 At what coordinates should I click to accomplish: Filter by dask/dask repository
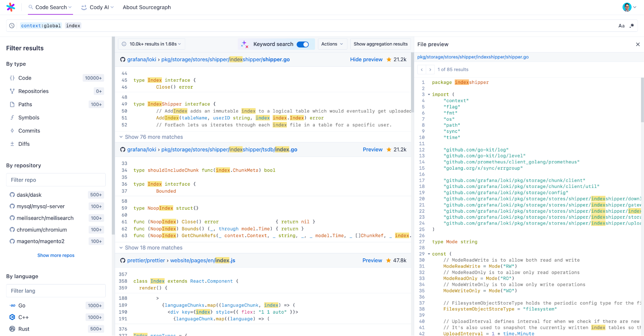tap(56, 195)
